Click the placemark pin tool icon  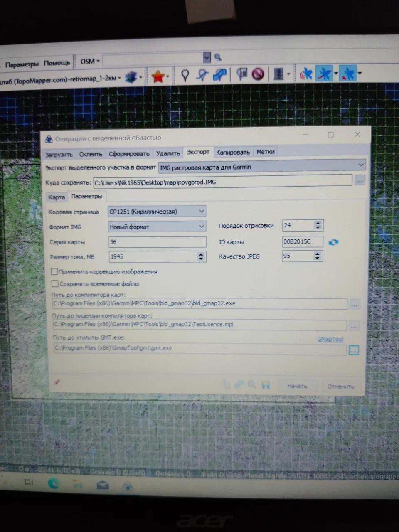(185, 75)
